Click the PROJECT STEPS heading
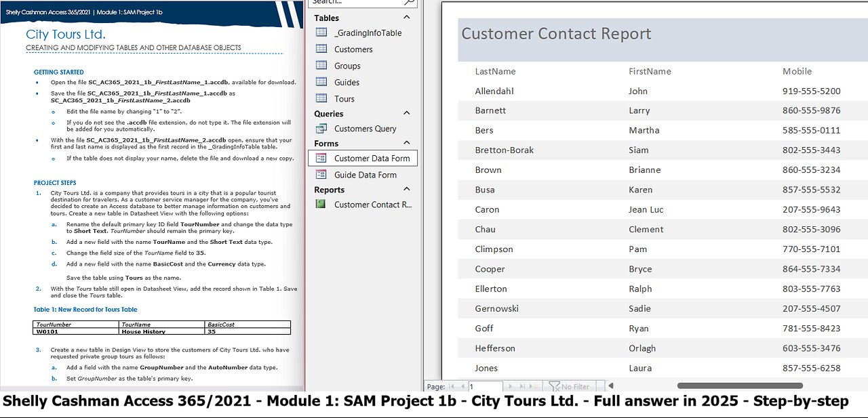The image size is (868, 418). [x=55, y=183]
